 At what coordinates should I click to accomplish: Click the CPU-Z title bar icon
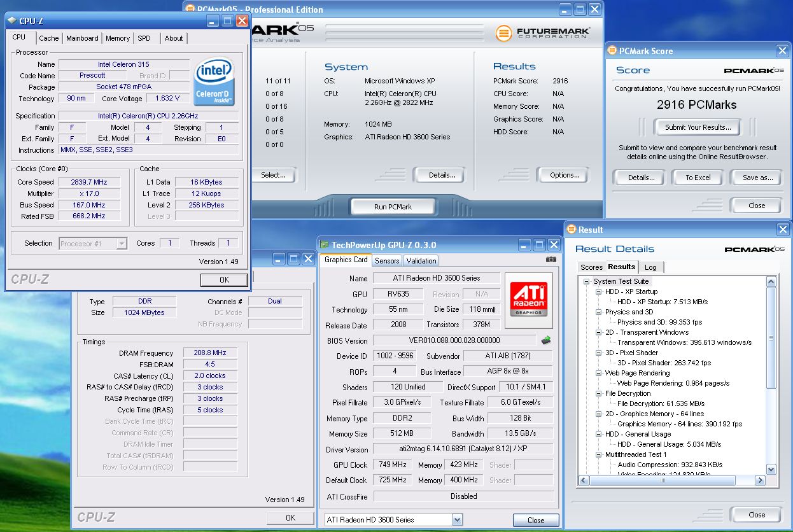(12, 21)
